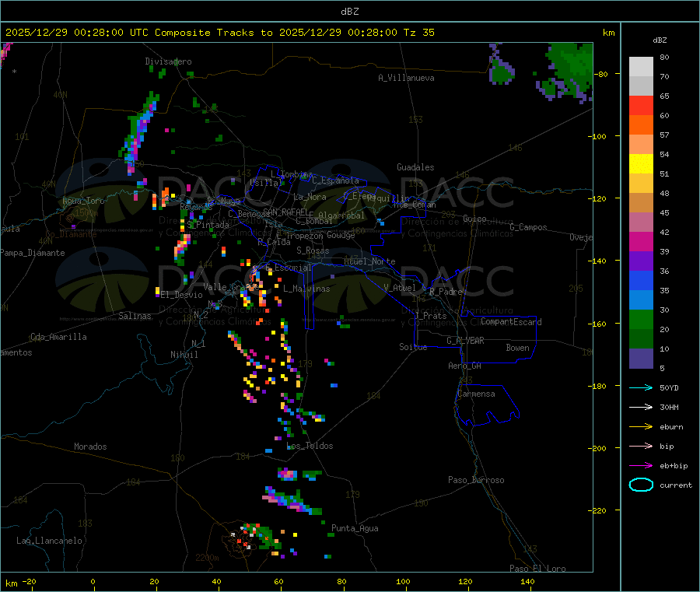Click the 35 dBZ blue legend swatch

click(x=641, y=281)
